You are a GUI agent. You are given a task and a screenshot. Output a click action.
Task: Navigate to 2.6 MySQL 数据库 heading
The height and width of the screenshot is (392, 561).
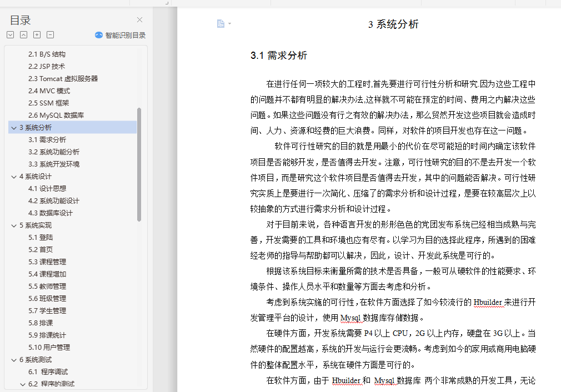[x=56, y=115]
